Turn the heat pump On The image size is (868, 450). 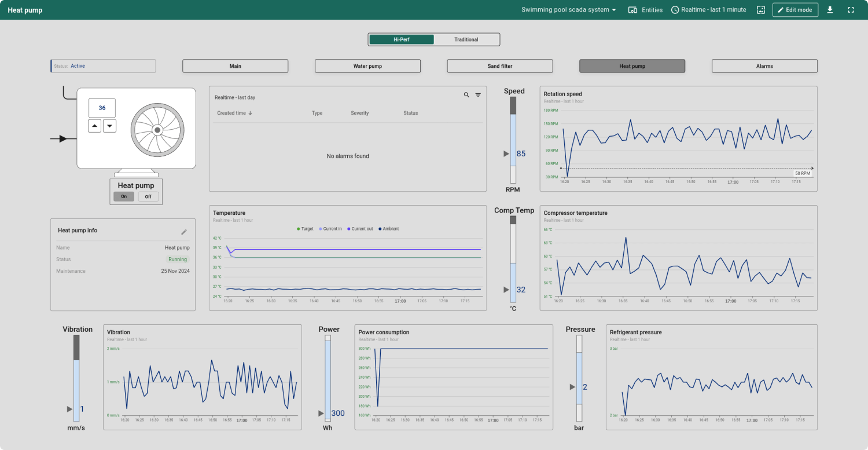[x=124, y=196]
